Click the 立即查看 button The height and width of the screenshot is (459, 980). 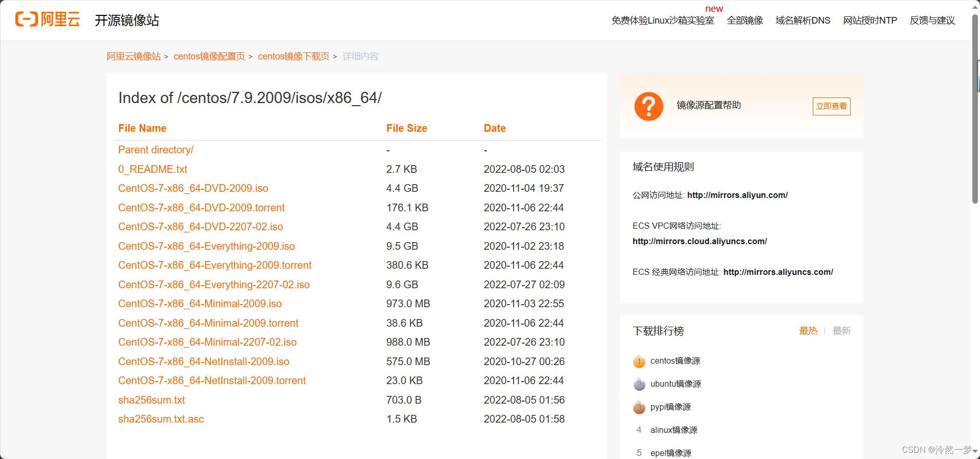click(831, 106)
